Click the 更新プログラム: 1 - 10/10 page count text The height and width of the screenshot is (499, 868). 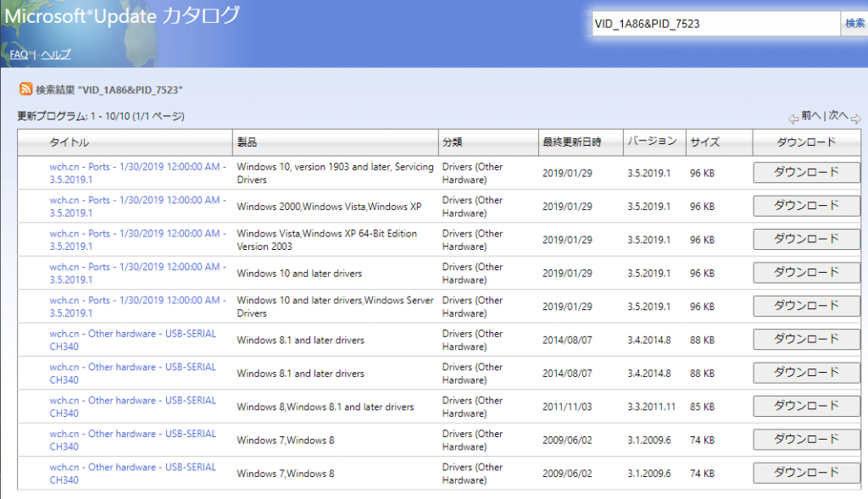[101, 116]
